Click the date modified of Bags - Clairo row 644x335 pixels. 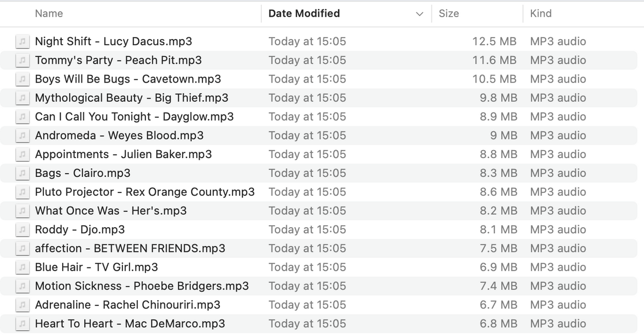point(307,173)
